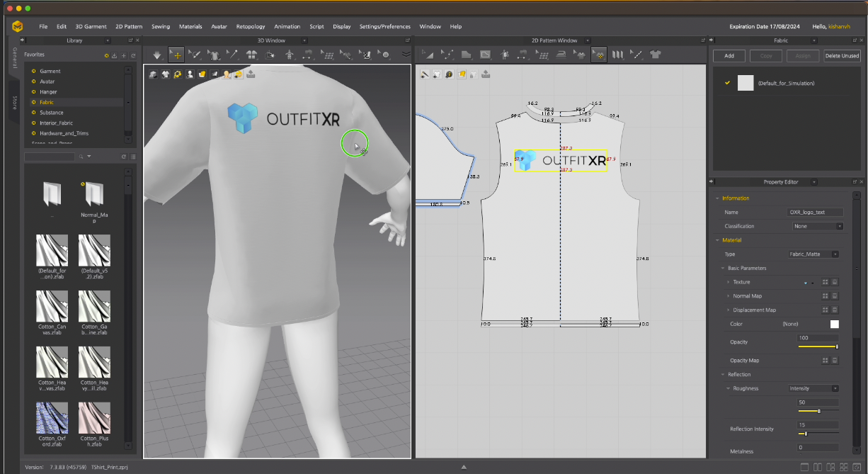Toggle the checkmark beside Default_for_Simulation fabric

727,83
